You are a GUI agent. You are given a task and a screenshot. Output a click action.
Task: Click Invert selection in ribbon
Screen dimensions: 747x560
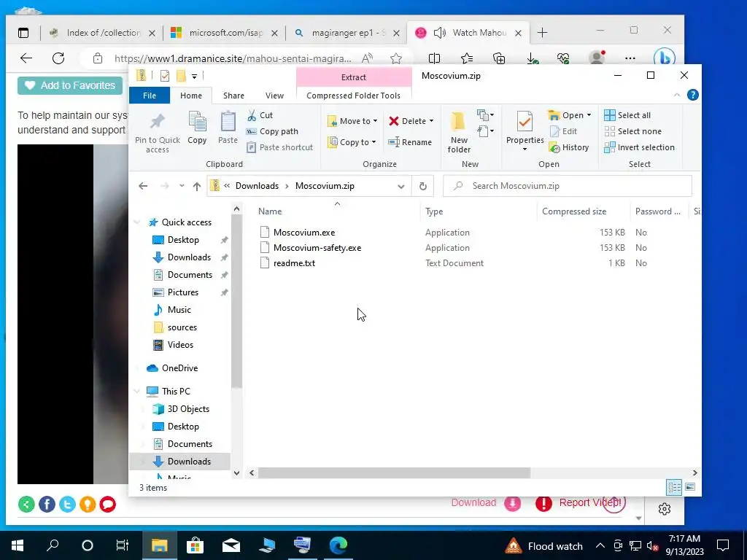(639, 147)
